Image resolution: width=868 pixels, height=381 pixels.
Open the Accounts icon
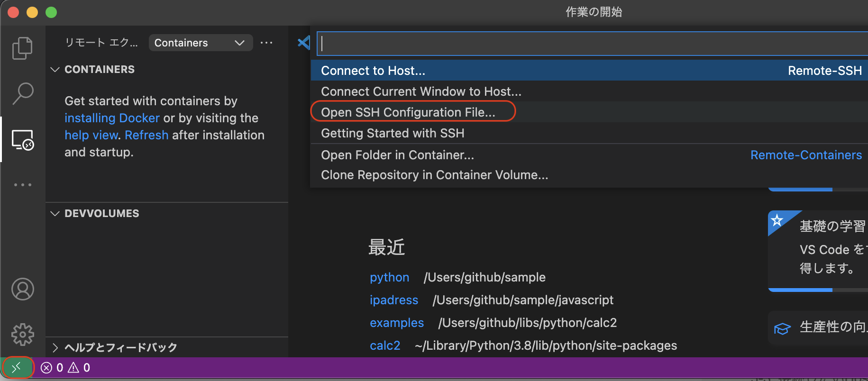22,289
